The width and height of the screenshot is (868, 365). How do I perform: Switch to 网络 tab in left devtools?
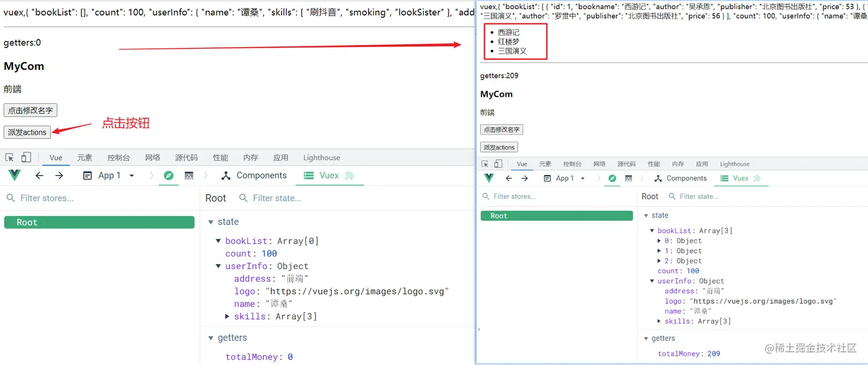153,158
